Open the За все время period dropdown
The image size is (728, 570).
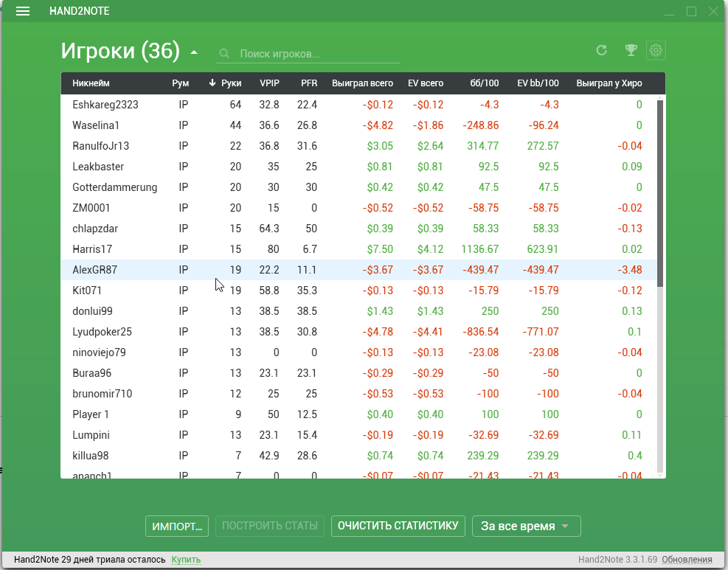click(x=526, y=526)
